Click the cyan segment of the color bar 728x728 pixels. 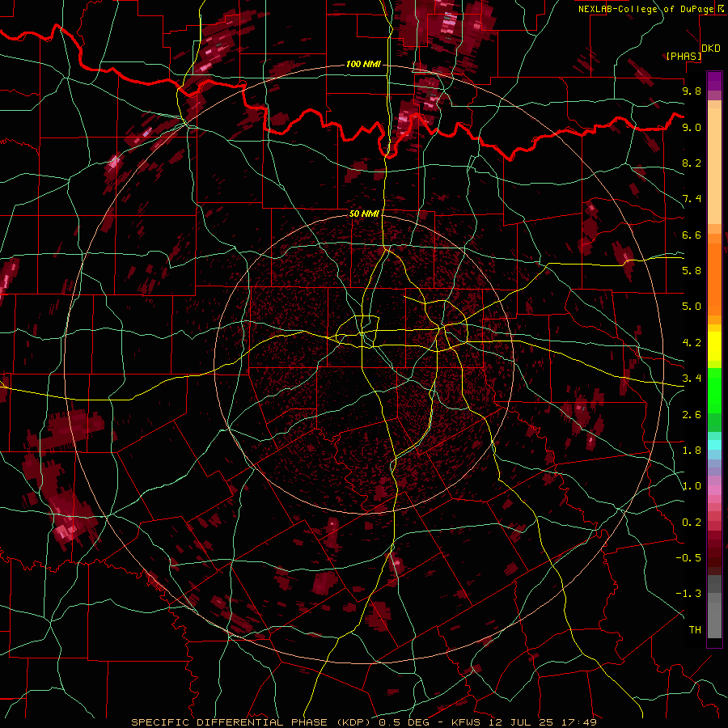[714, 445]
